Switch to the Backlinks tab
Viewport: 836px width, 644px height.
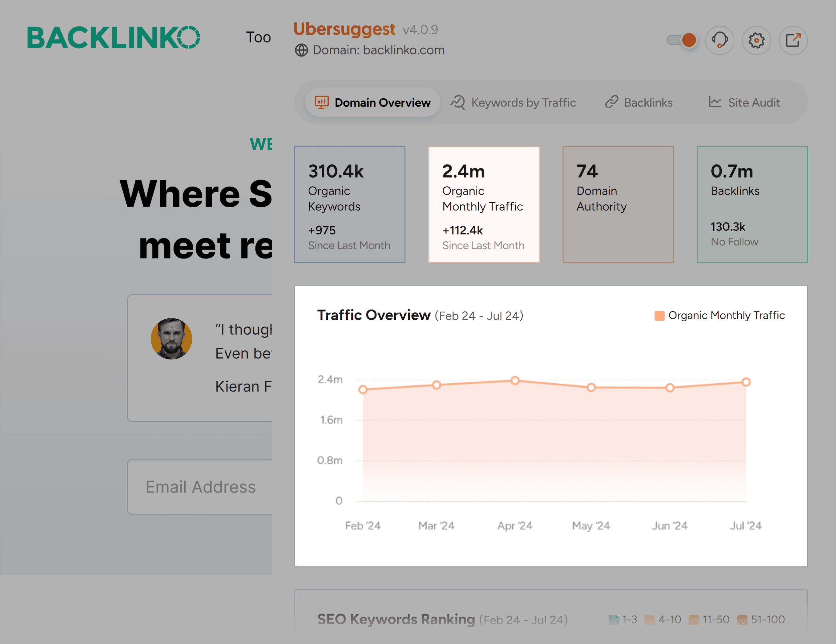click(x=648, y=102)
